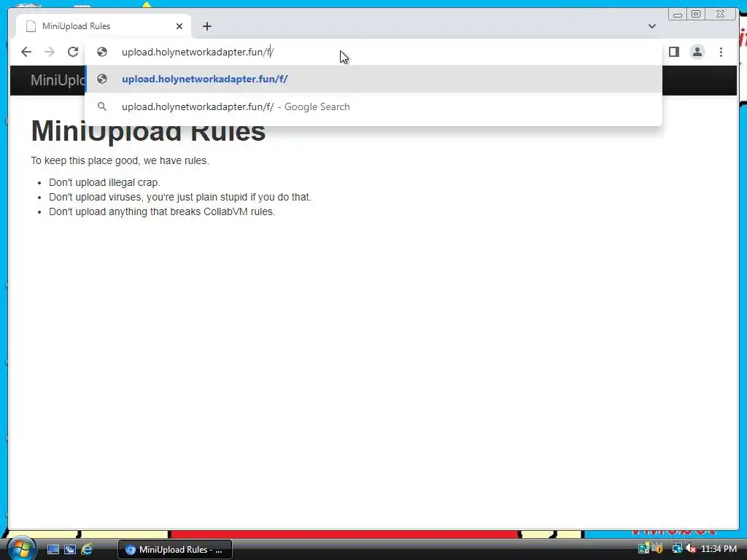
Task: Open the side panel button
Action: 673,52
